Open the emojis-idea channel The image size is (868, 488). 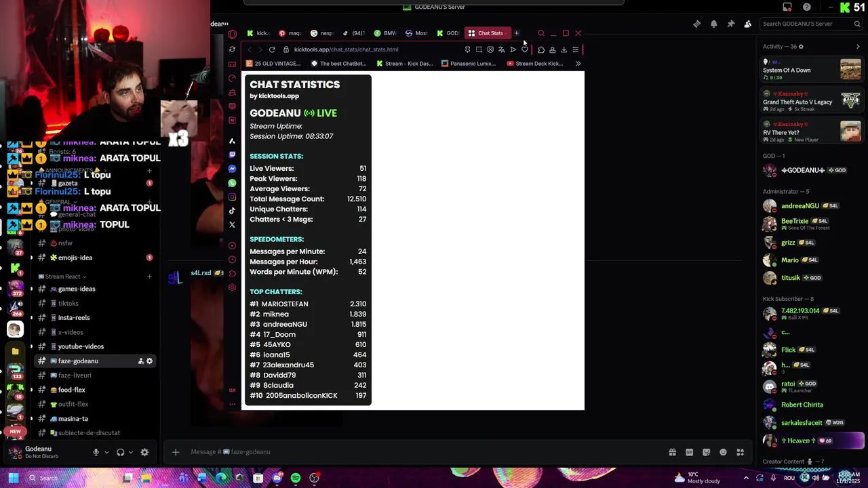[95, 258]
